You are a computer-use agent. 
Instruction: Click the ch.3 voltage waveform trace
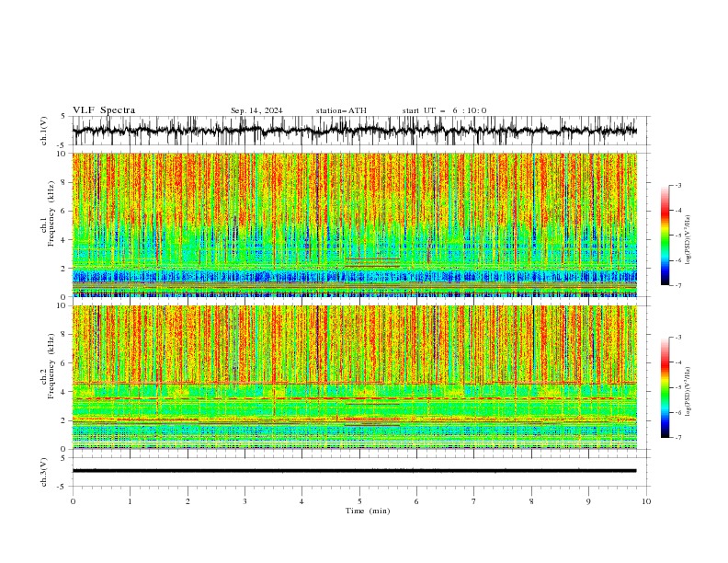(x=355, y=471)
